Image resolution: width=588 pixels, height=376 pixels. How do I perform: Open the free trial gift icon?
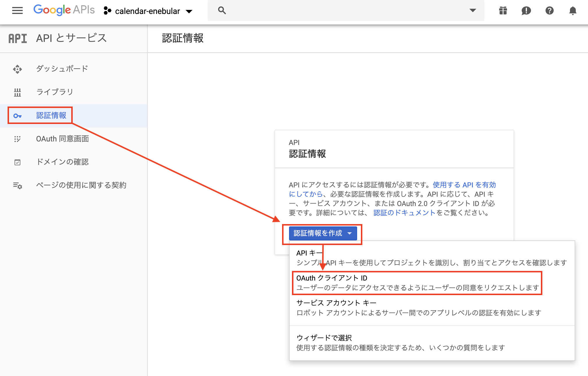coord(503,11)
